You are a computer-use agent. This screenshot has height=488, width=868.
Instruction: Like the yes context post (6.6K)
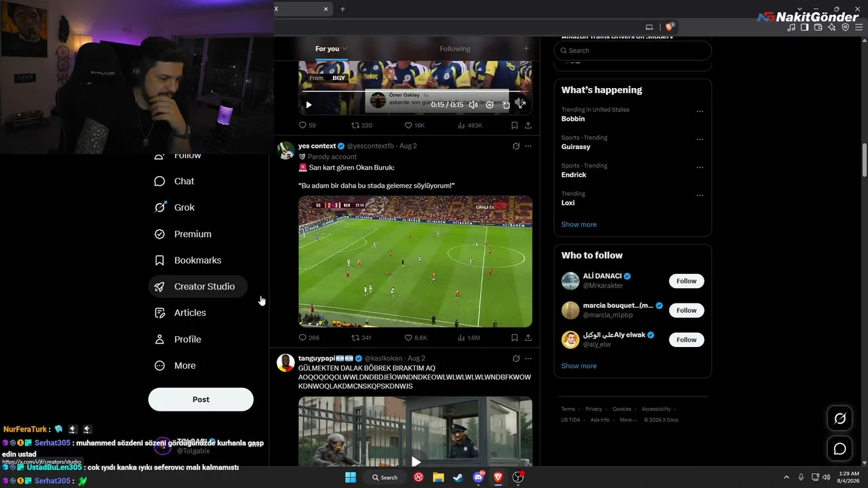click(416, 338)
